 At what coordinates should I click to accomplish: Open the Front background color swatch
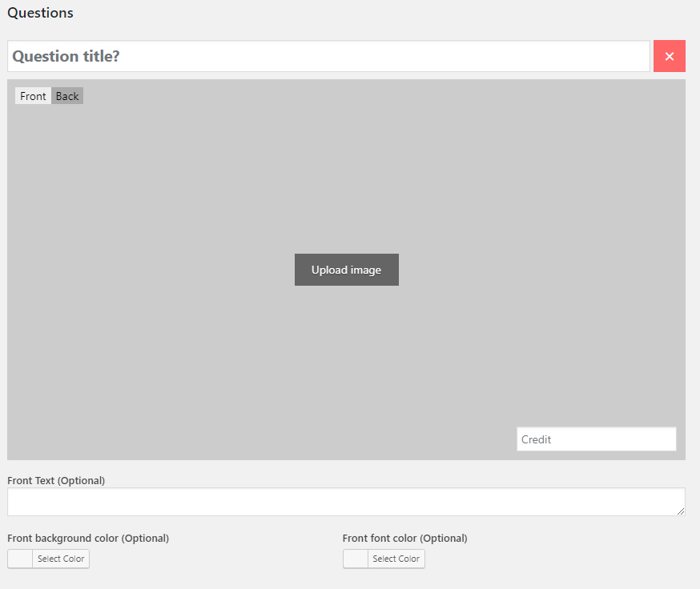pos(21,559)
